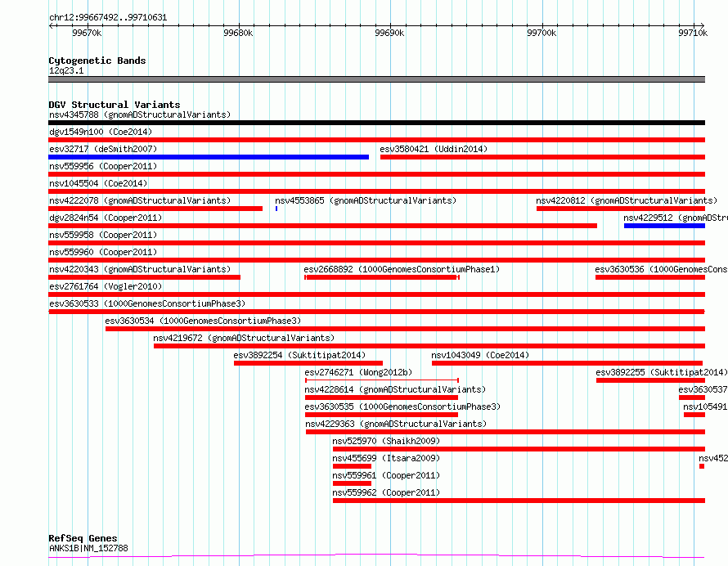Open nsv525970 (Shaikh2009) variant
Image resolution: width=728 pixels, height=566 pixels.
386,441
